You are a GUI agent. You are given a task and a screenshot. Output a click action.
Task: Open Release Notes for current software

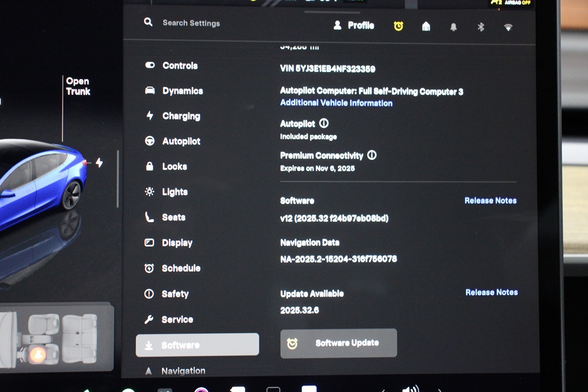click(490, 200)
